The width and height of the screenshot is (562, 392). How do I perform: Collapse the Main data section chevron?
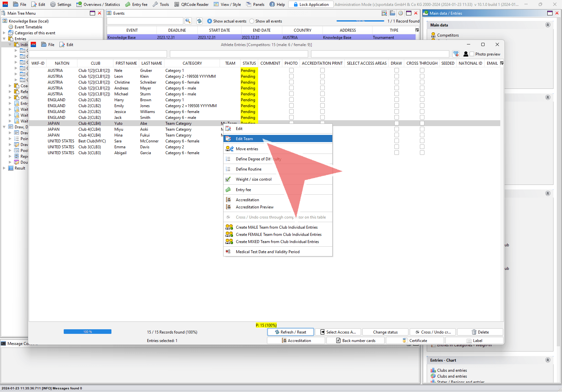pyautogui.click(x=548, y=25)
